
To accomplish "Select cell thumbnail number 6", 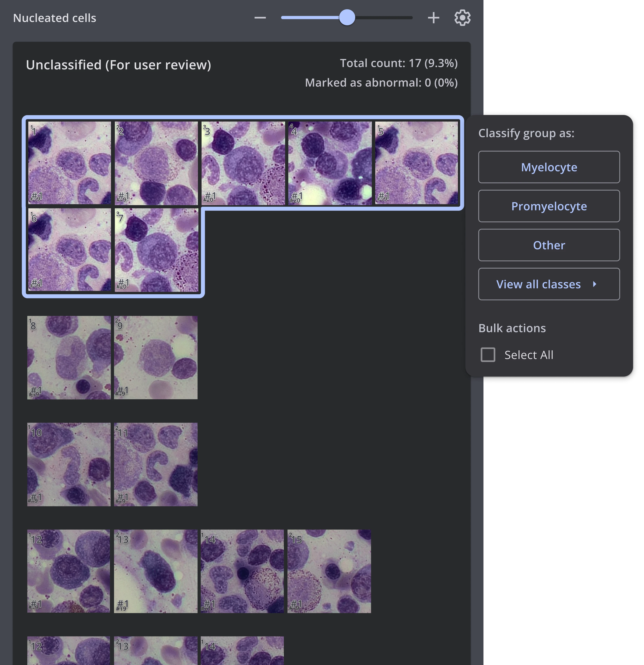I will (69, 250).
